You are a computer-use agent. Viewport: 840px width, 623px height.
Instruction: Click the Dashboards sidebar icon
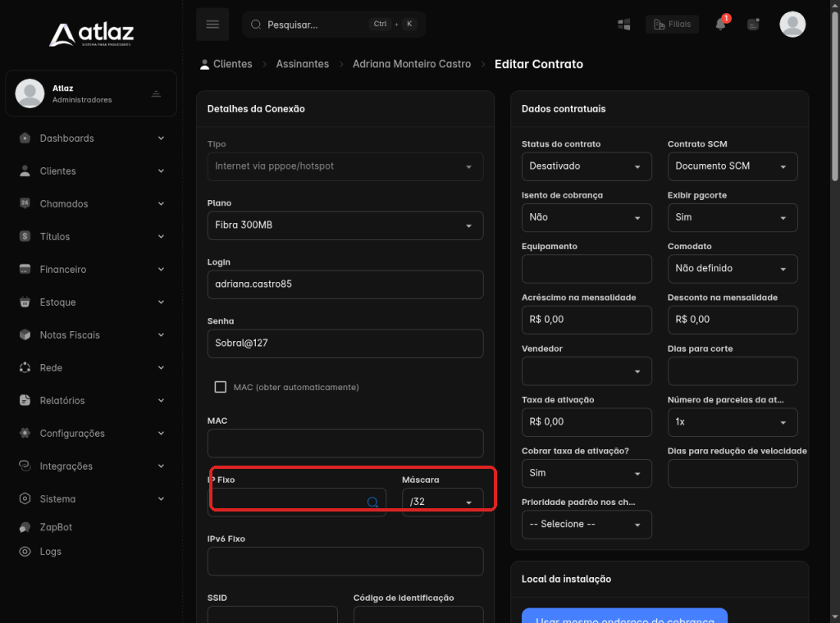25,138
